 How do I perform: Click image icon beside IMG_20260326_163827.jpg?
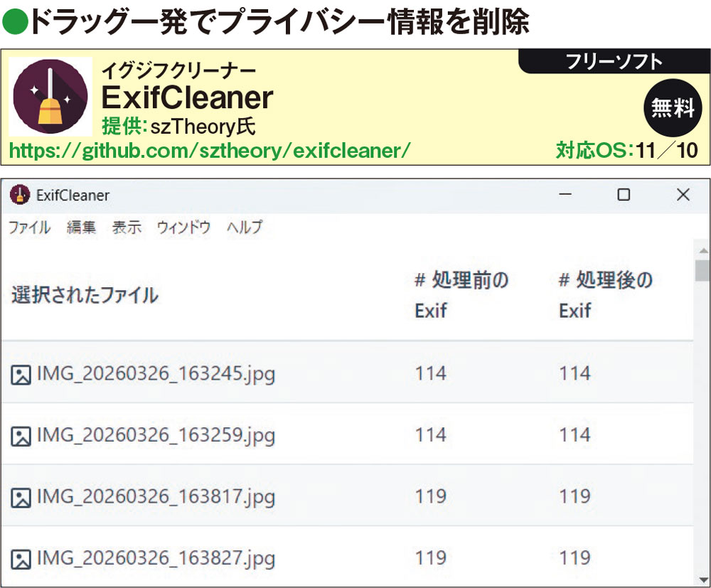[x=21, y=560]
